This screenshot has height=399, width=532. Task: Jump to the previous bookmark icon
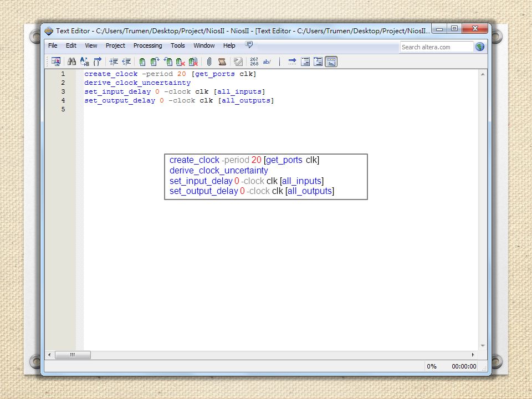[168, 62]
